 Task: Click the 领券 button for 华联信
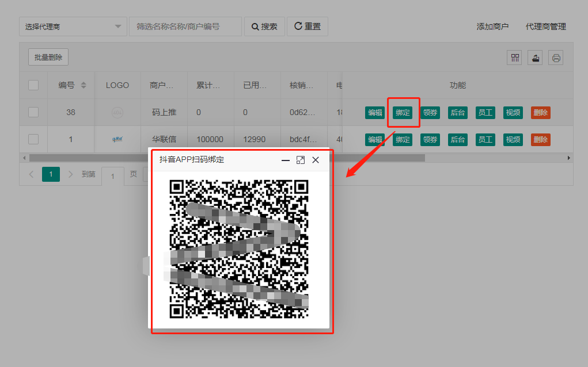(x=430, y=140)
